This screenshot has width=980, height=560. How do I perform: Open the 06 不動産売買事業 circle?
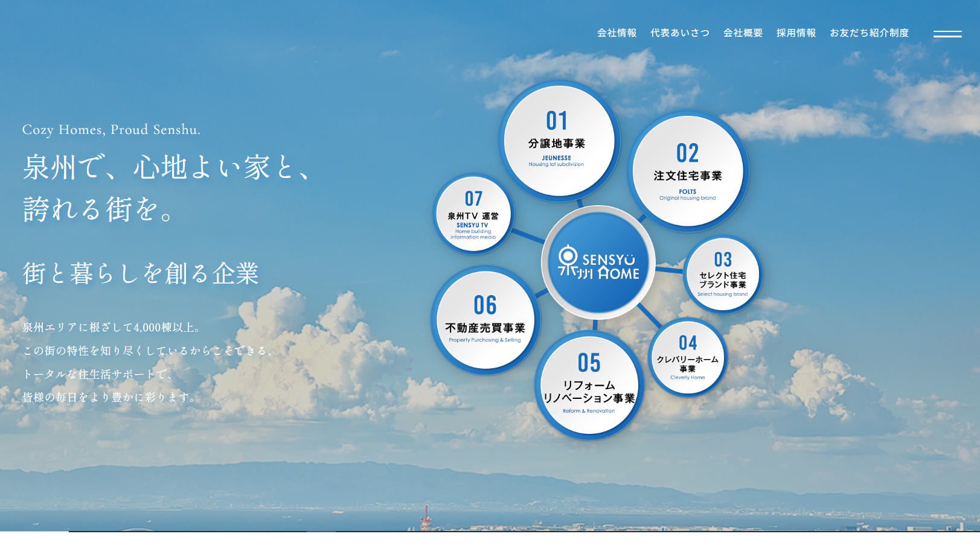(485, 320)
